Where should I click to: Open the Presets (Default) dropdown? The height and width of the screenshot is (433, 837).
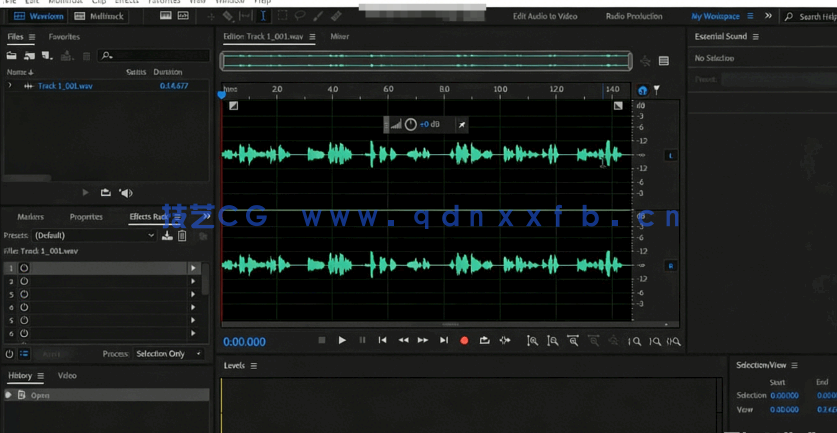(95, 236)
